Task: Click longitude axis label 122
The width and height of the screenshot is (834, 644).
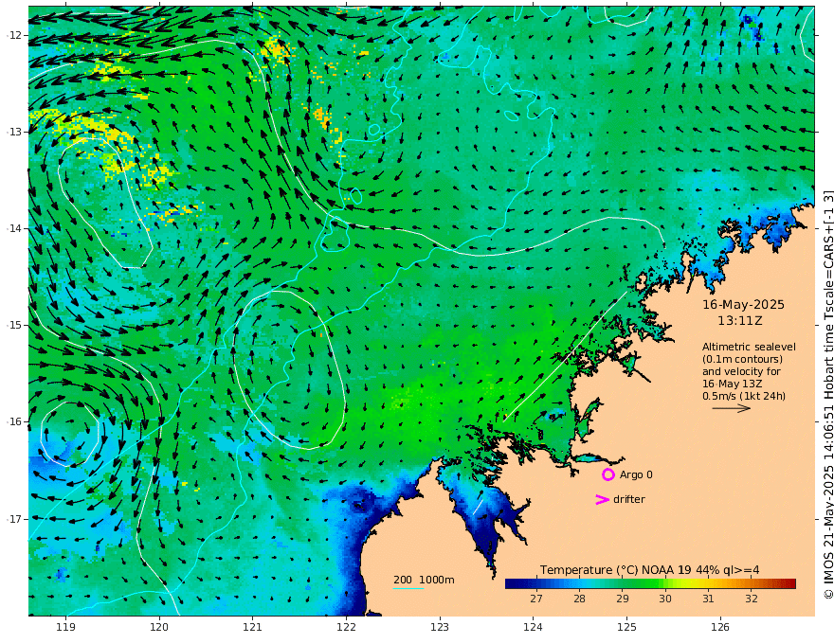Action: pyautogui.click(x=346, y=628)
